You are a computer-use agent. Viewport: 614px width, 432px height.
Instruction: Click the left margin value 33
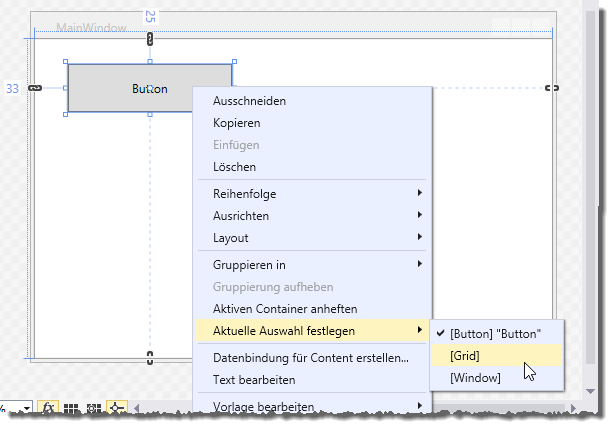[x=12, y=89]
